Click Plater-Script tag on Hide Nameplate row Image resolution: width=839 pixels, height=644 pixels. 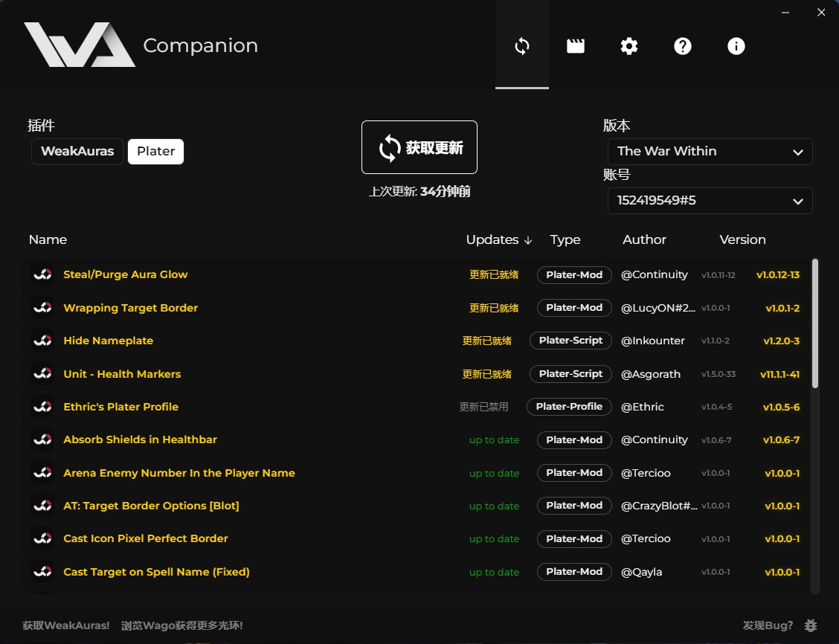click(x=570, y=341)
